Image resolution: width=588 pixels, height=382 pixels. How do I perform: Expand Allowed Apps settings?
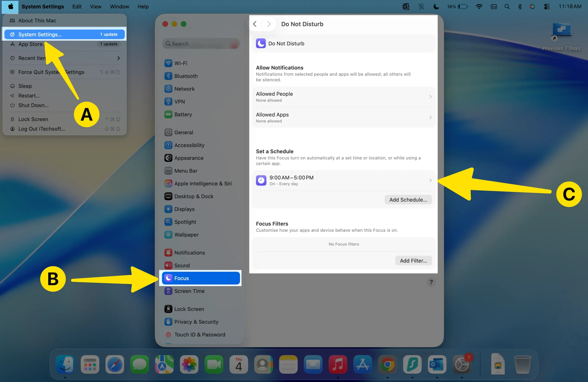(x=343, y=117)
